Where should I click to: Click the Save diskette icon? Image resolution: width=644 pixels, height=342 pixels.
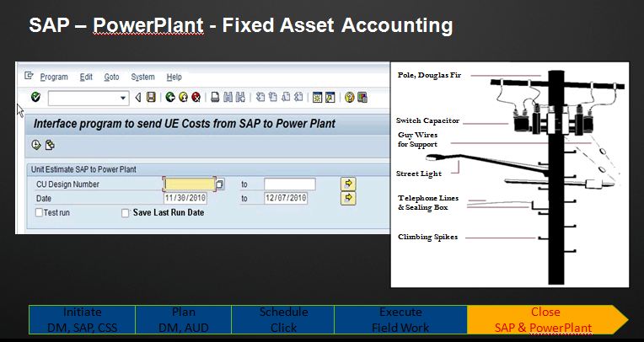click(x=151, y=98)
